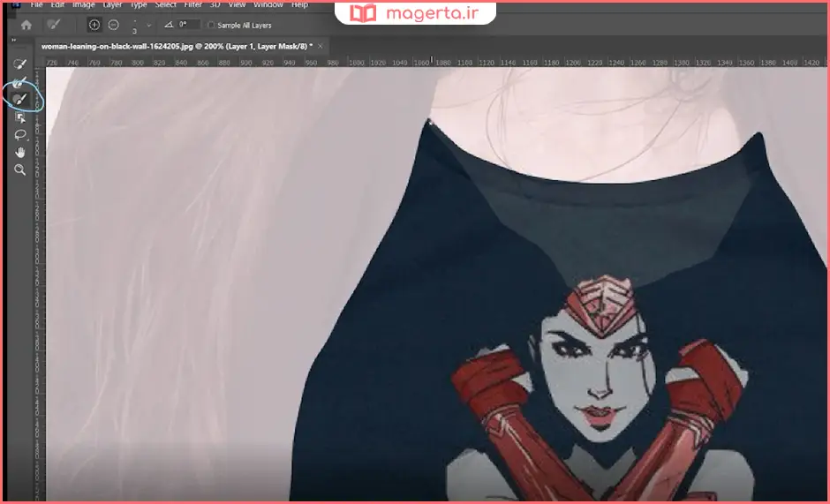Enable the Sample All Layers checkbox
The width and height of the screenshot is (830, 504).
point(211,25)
